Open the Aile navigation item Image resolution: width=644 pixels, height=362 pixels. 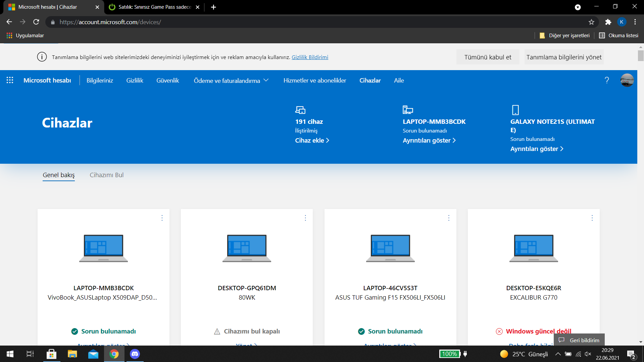point(399,81)
